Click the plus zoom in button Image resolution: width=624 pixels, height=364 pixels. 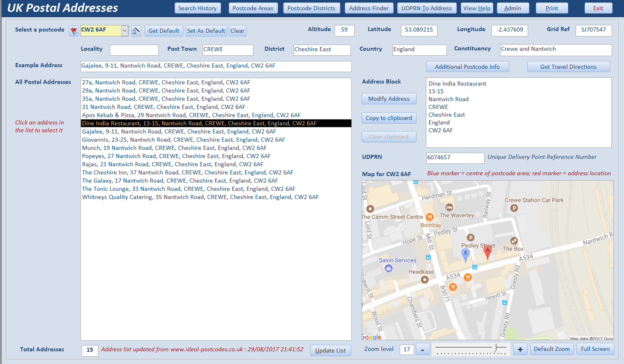pos(520,349)
